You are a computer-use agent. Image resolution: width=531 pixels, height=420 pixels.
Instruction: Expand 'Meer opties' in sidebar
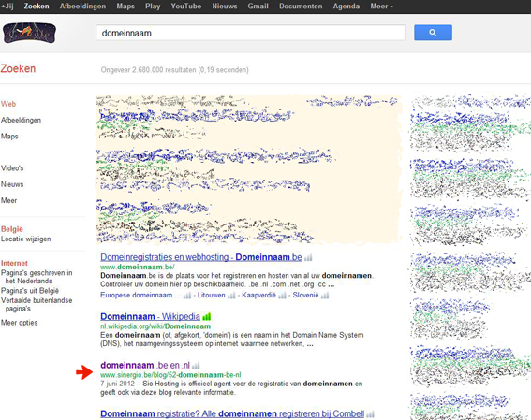tap(19, 323)
